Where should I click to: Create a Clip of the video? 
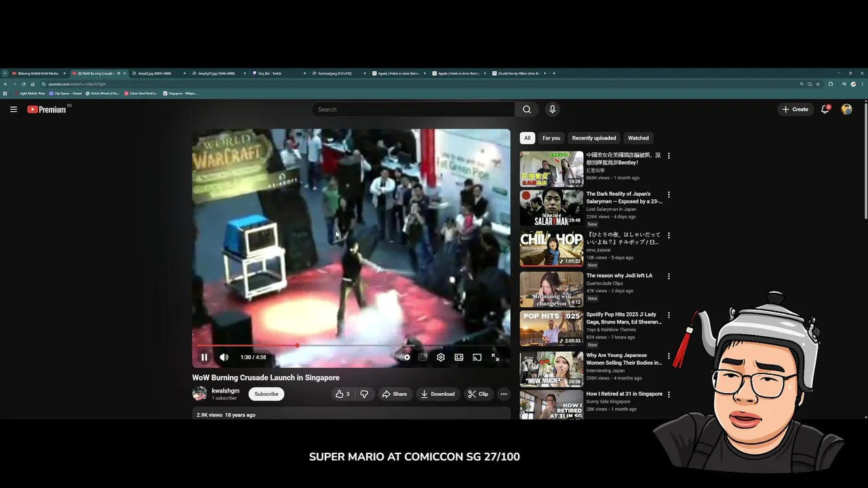pos(478,394)
